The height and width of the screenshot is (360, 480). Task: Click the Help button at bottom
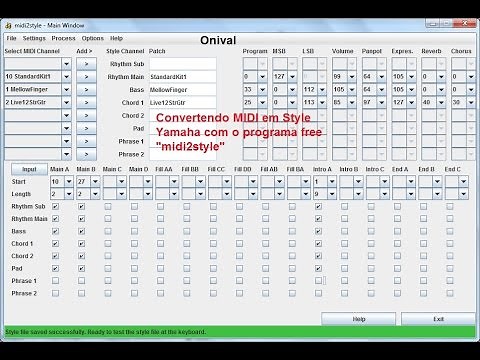pos(359,319)
